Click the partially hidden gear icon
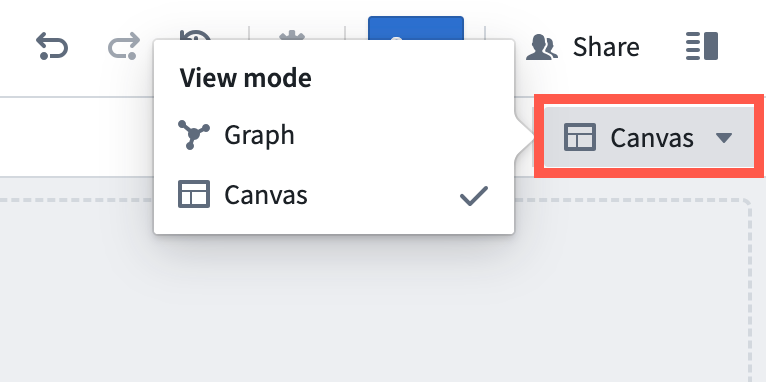The image size is (766, 382). (292, 35)
